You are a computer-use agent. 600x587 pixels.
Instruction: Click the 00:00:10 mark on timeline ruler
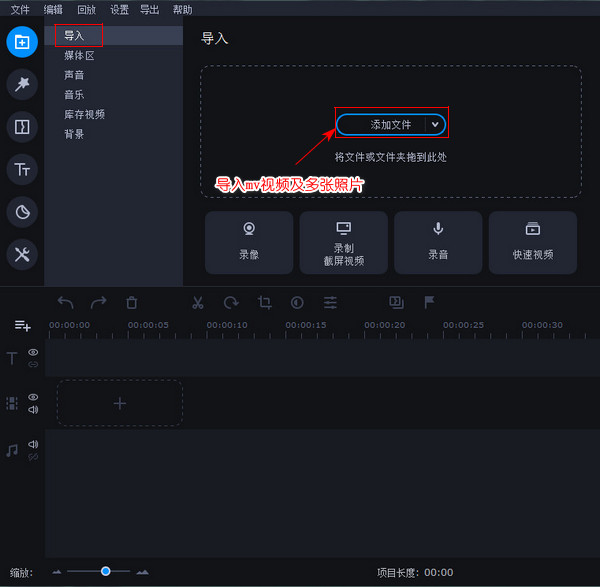click(227, 325)
